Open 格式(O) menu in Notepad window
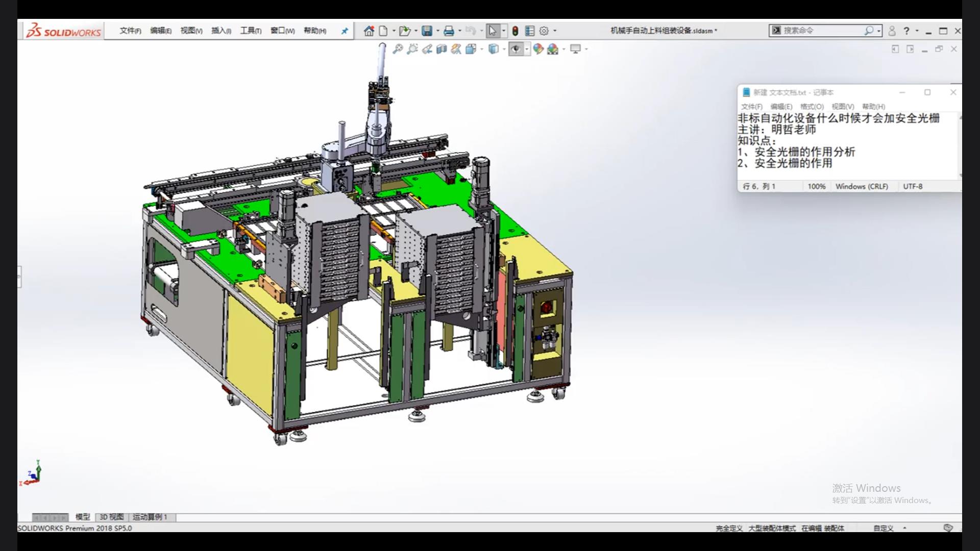The height and width of the screenshot is (551, 980). tap(812, 107)
